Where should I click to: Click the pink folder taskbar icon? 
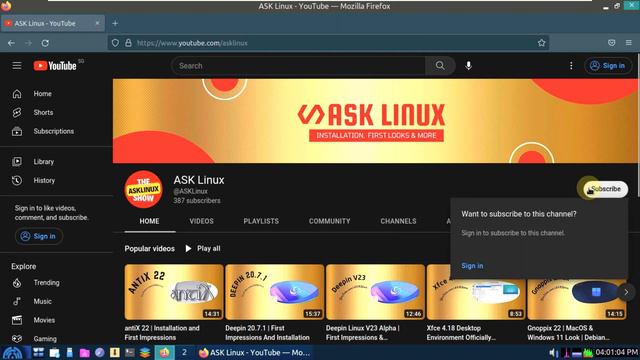click(x=84, y=353)
